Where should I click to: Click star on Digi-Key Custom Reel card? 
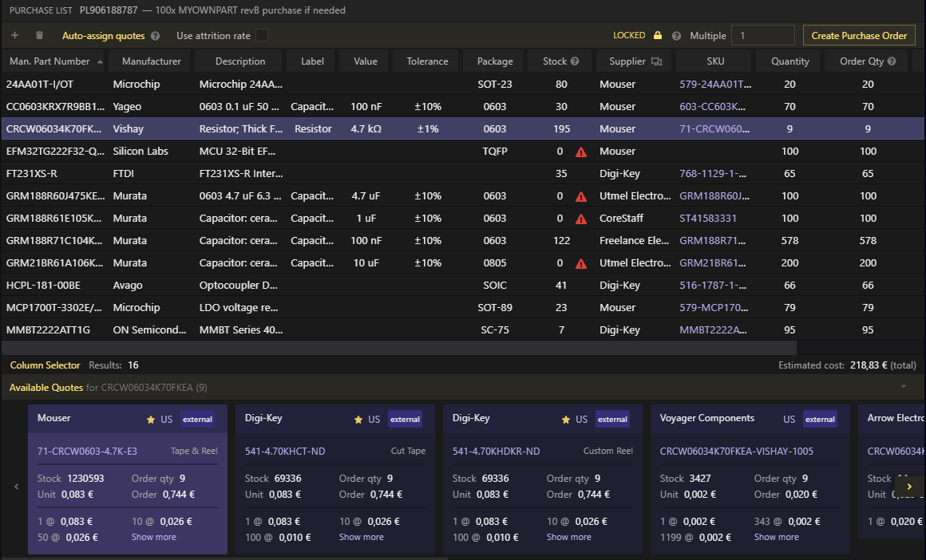(566, 420)
